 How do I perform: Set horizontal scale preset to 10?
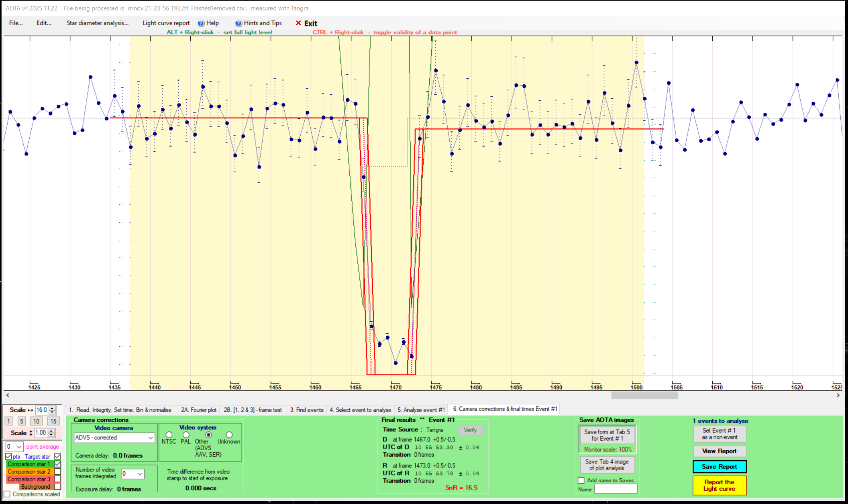[36, 421]
